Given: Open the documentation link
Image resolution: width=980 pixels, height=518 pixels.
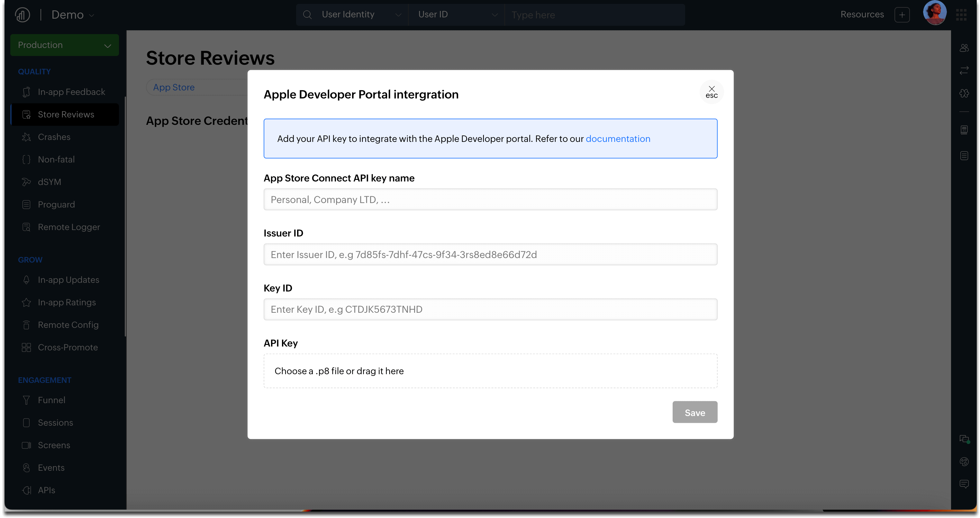Looking at the screenshot, I should [618, 139].
